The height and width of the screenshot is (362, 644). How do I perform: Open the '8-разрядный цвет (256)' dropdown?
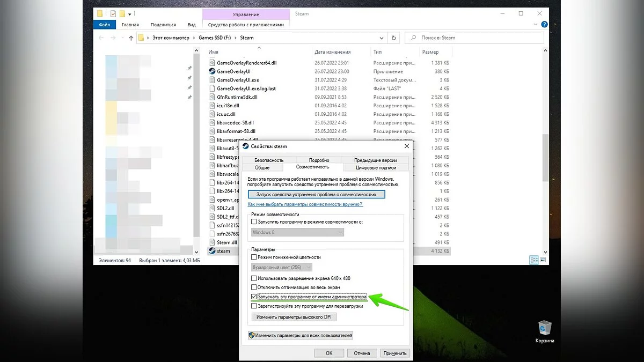click(282, 267)
